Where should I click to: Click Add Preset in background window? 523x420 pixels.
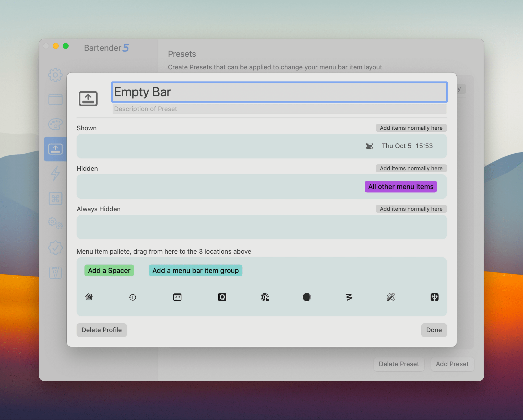(x=452, y=364)
